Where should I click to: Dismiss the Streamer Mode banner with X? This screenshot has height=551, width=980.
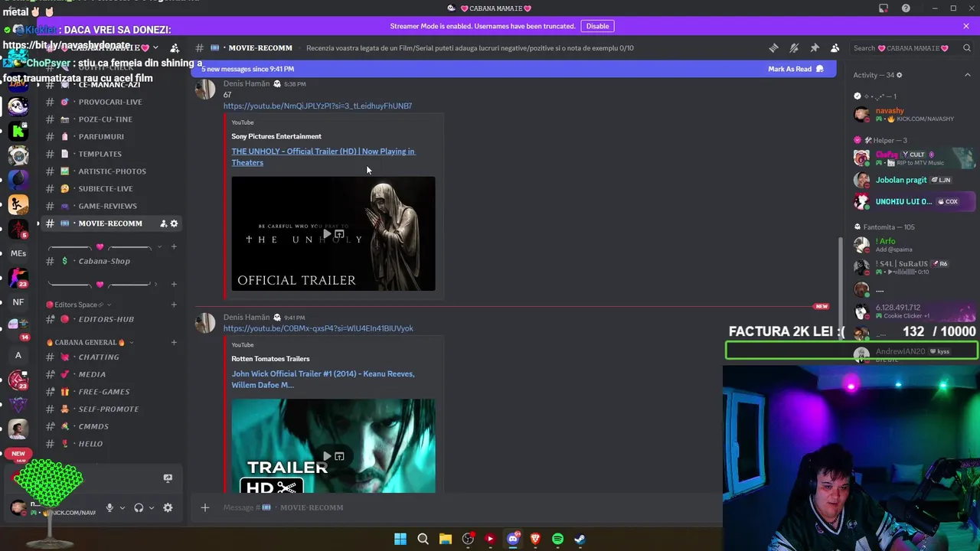[966, 26]
